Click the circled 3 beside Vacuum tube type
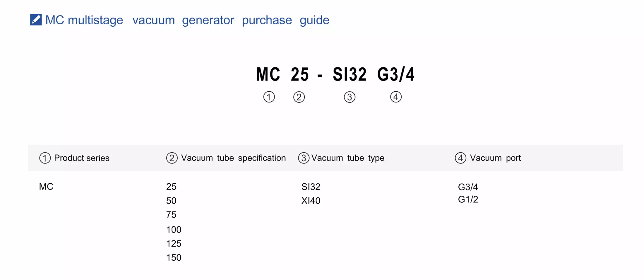 pos(304,158)
